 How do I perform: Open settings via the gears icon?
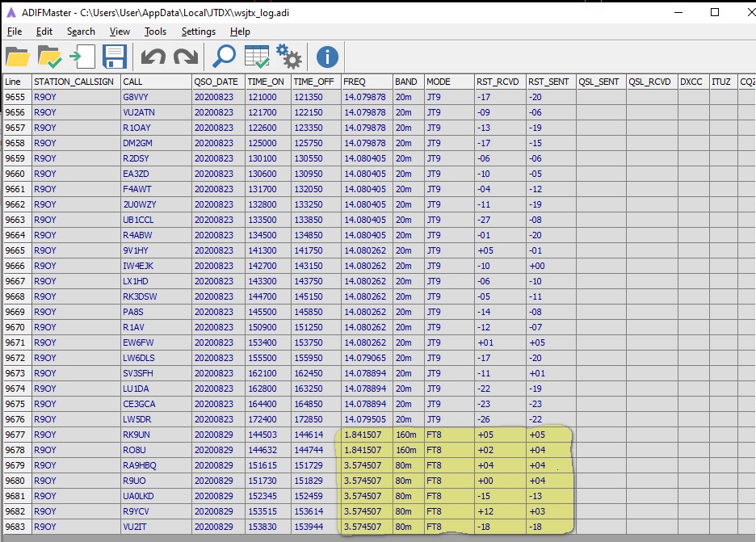[x=288, y=57]
